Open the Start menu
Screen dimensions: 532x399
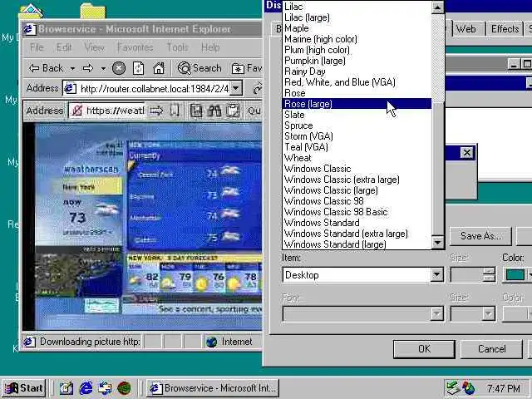[24, 388]
